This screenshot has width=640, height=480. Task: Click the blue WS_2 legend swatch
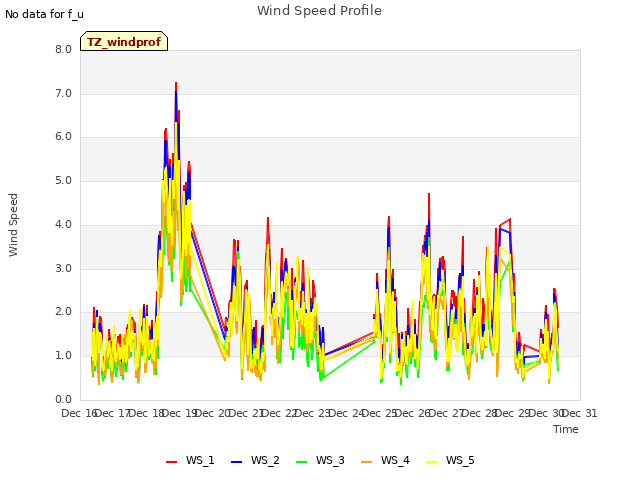[x=237, y=462]
